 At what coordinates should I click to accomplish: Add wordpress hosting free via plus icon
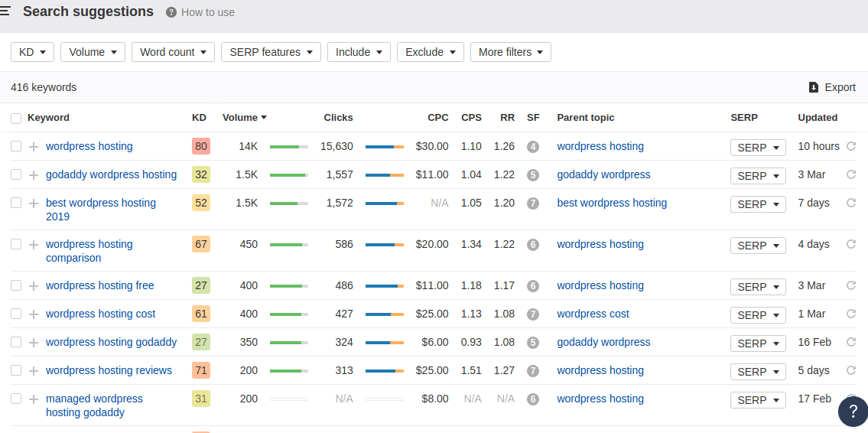tap(34, 286)
